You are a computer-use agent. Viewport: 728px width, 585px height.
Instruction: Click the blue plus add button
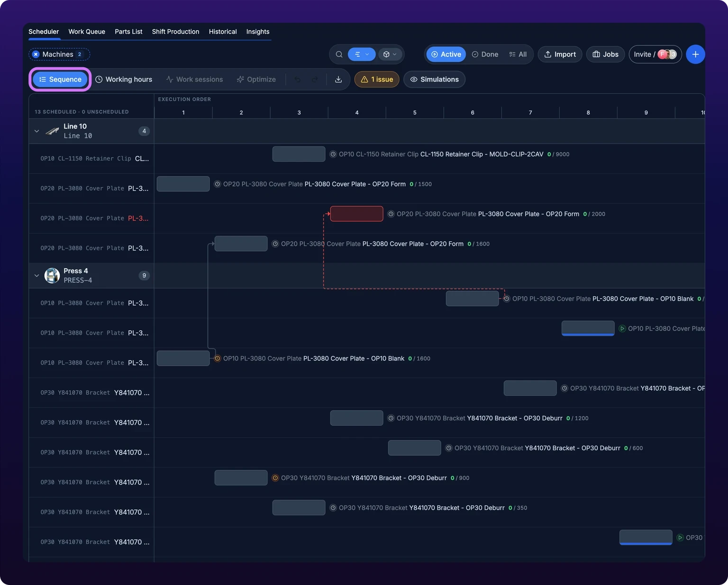(x=695, y=54)
